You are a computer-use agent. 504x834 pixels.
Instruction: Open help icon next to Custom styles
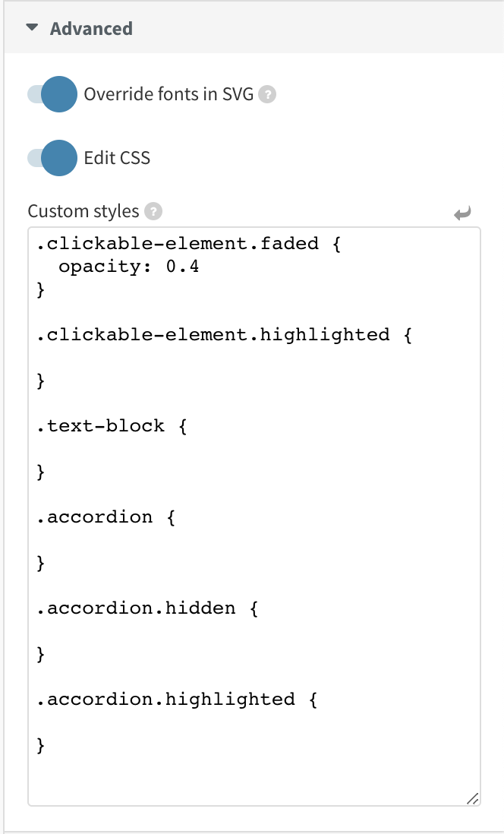[153, 211]
